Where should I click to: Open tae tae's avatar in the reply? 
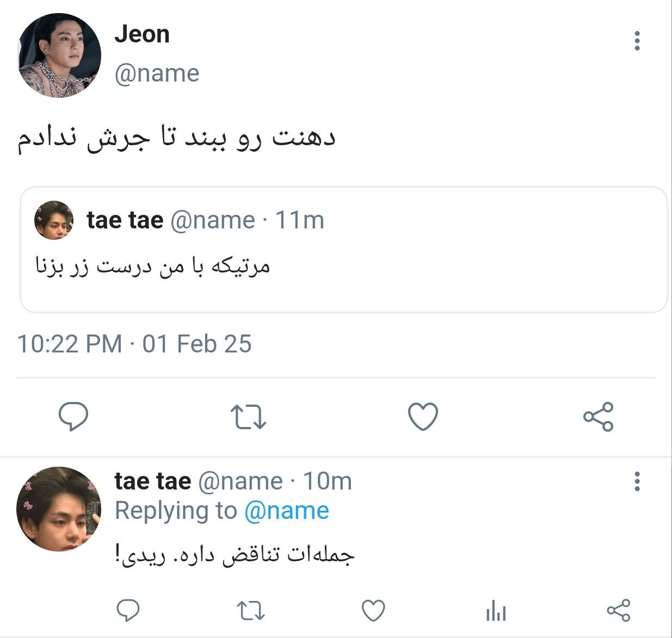(59, 509)
